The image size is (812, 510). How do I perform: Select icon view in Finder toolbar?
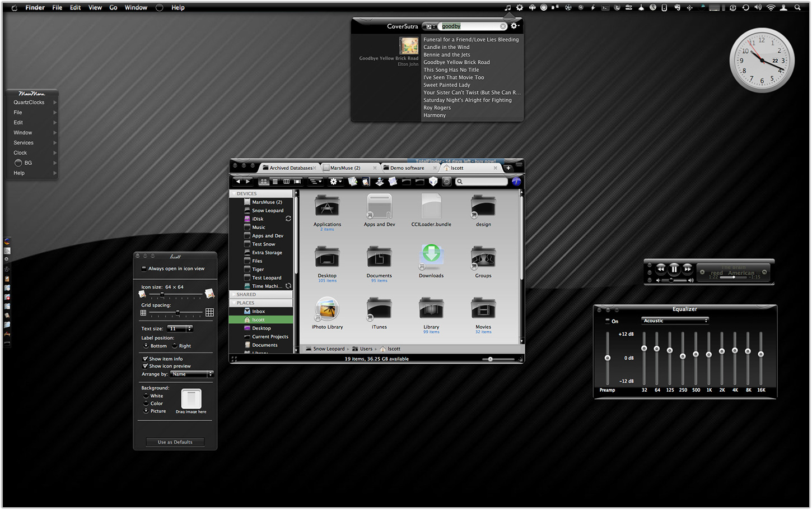coord(264,182)
